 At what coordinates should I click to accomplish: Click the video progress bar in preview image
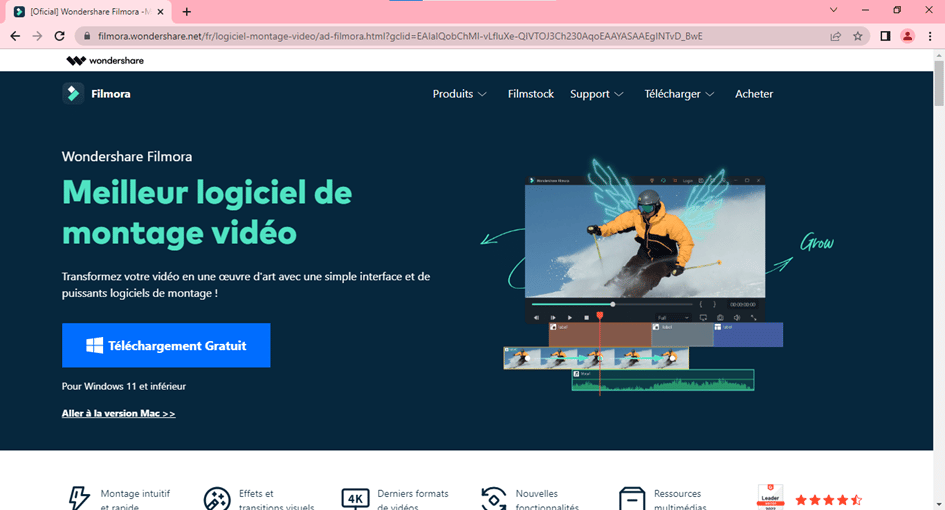(610, 304)
